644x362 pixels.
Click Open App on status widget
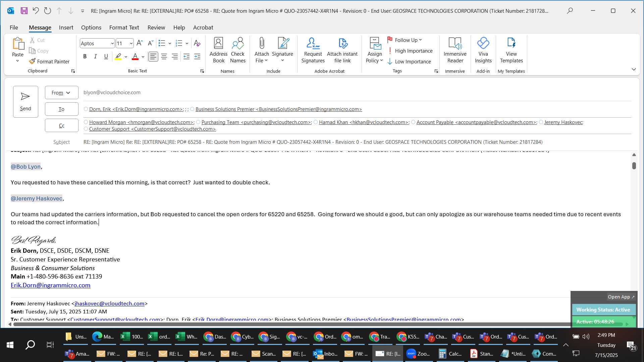(x=621, y=297)
